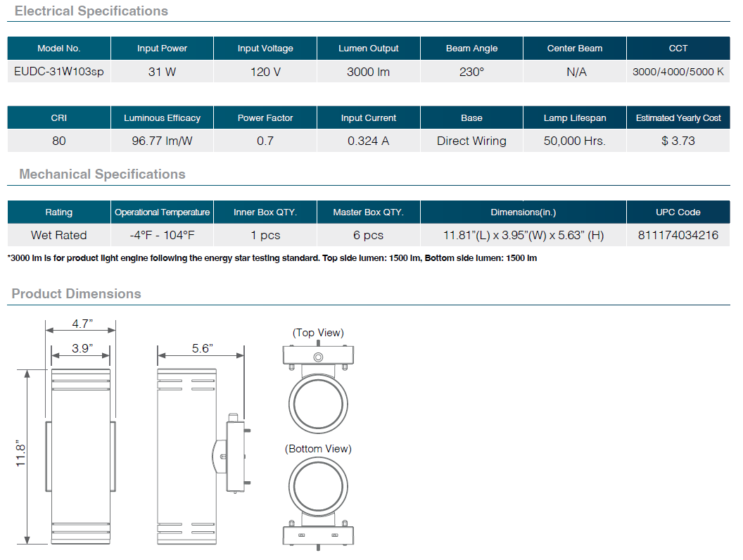Select the Top View circular diagram
This screenshot has width=743, height=560.
point(318,395)
